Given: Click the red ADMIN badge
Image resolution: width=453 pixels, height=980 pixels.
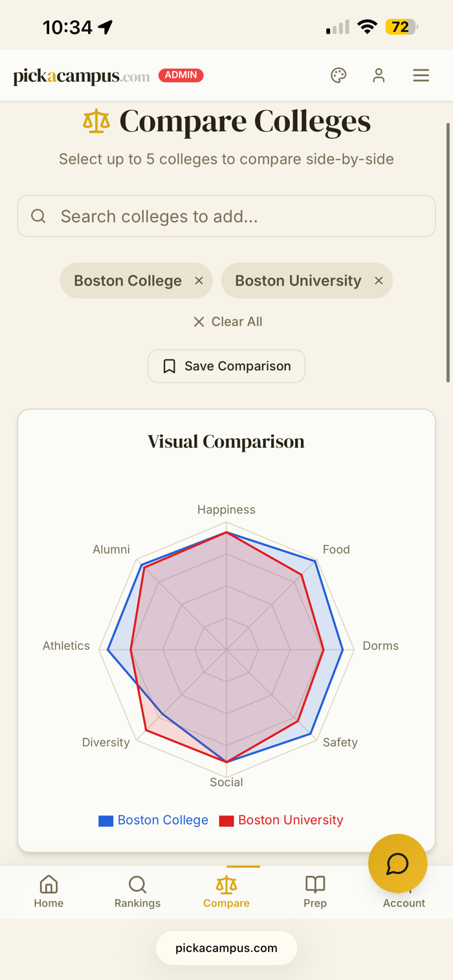Looking at the screenshot, I should pyautogui.click(x=181, y=75).
